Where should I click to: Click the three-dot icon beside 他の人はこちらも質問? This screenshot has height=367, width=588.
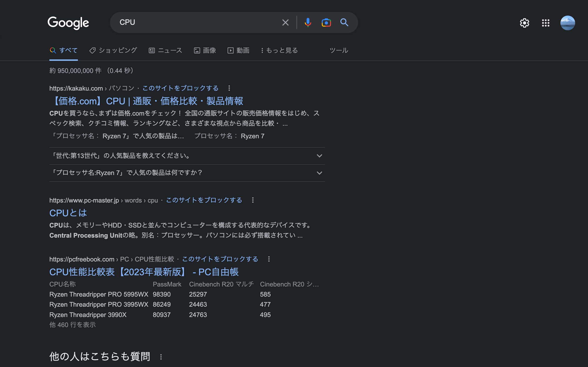point(161,357)
